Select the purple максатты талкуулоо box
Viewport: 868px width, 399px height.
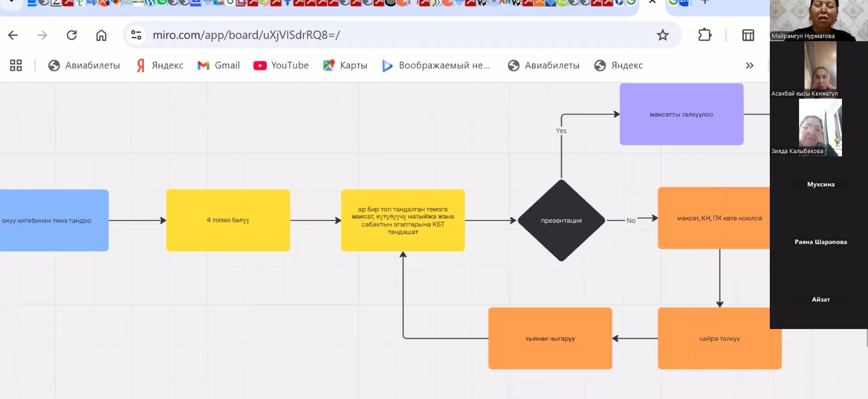click(x=681, y=115)
